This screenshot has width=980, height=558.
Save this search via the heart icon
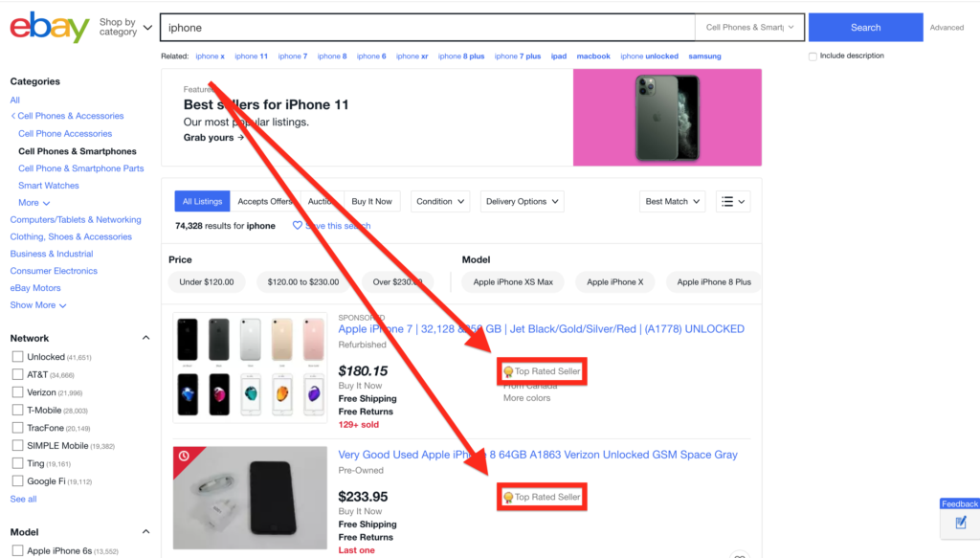[297, 225]
